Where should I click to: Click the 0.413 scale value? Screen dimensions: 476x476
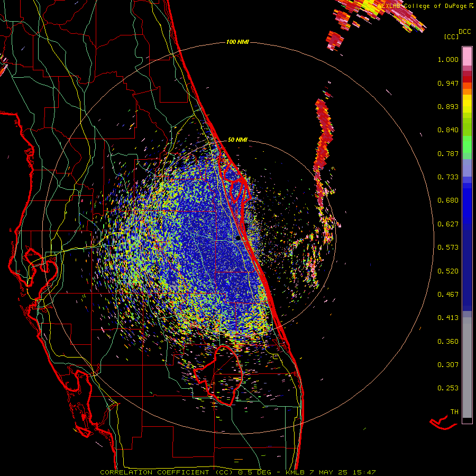pos(448,318)
